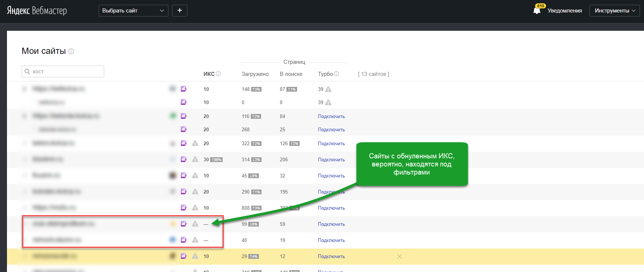Click the Турбо column header
The height and width of the screenshot is (272, 644).
pos(325,74)
